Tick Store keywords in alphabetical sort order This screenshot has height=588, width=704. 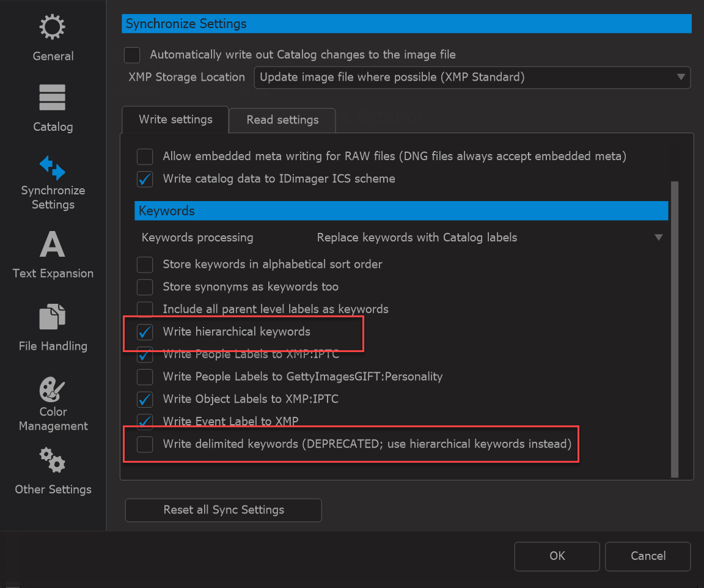pos(145,264)
